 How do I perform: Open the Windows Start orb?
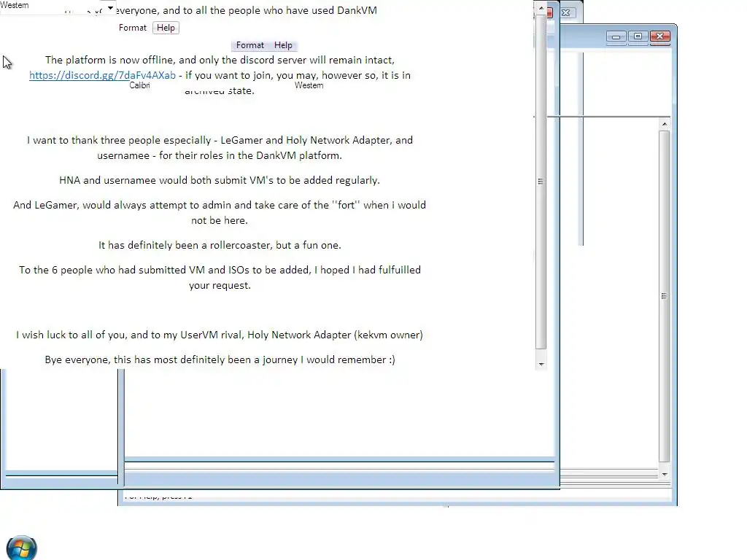[x=21, y=548]
